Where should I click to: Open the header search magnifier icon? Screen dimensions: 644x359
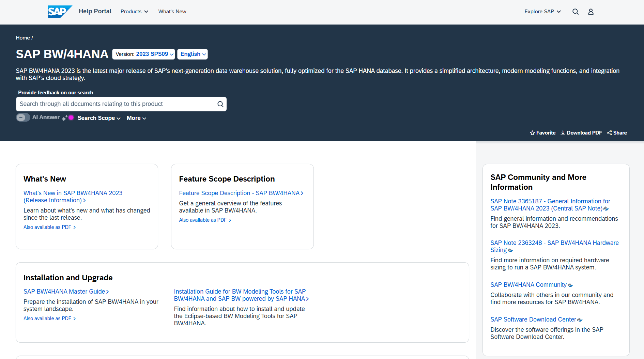576,12
